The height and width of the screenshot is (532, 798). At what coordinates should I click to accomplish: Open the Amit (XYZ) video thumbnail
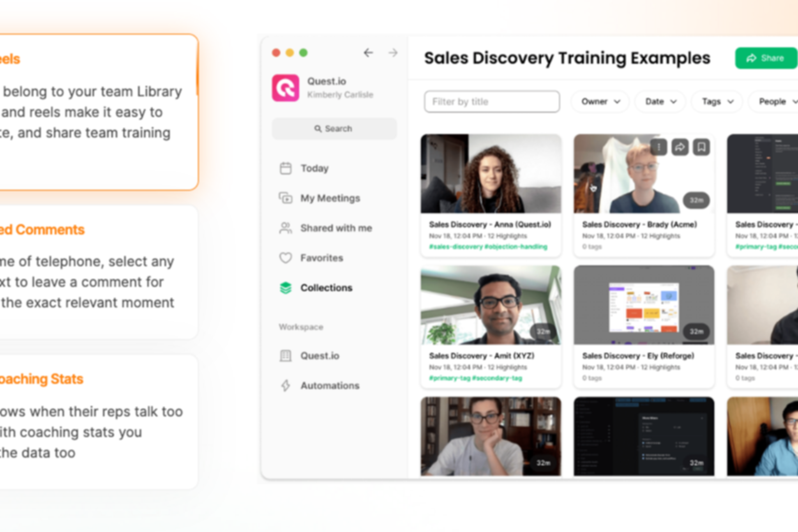[x=491, y=305]
